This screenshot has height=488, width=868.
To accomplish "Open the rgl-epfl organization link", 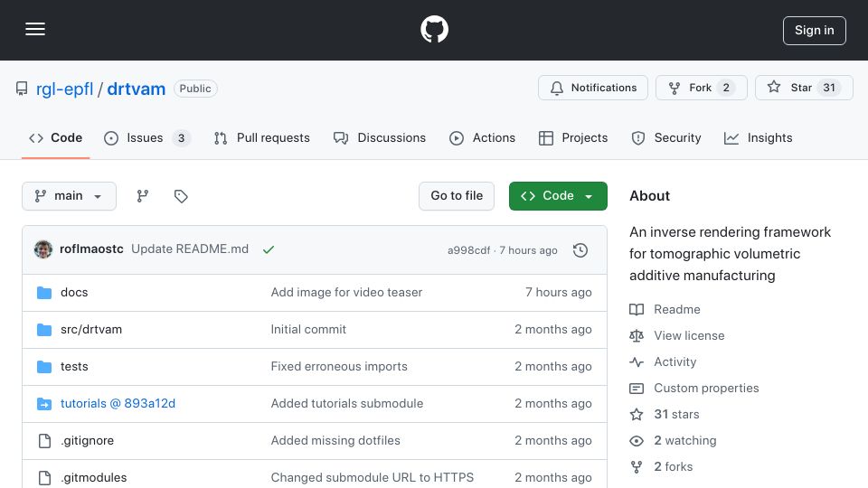I will tap(64, 89).
